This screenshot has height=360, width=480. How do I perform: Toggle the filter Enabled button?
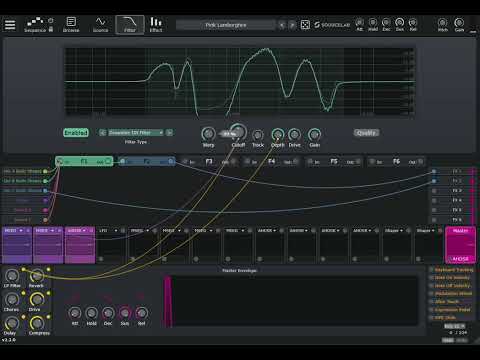point(76,133)
